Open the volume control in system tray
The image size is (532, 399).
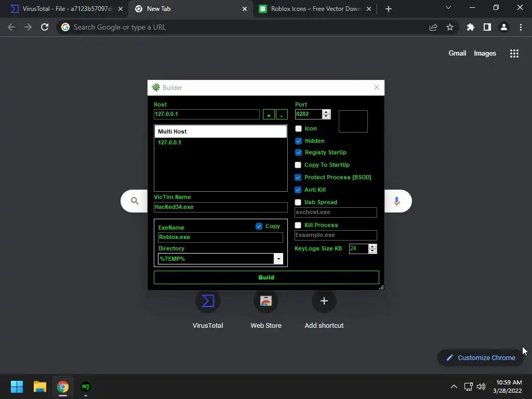tap(481, 387)
